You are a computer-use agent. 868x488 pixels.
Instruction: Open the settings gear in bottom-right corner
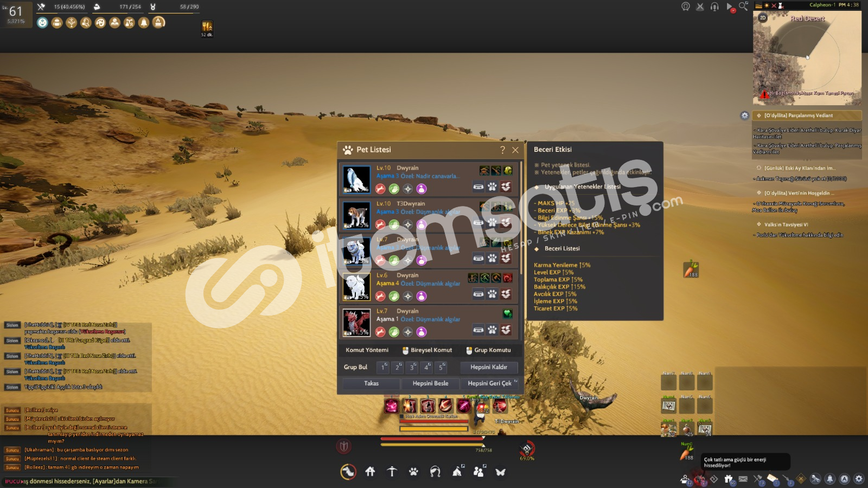point(858,479)
